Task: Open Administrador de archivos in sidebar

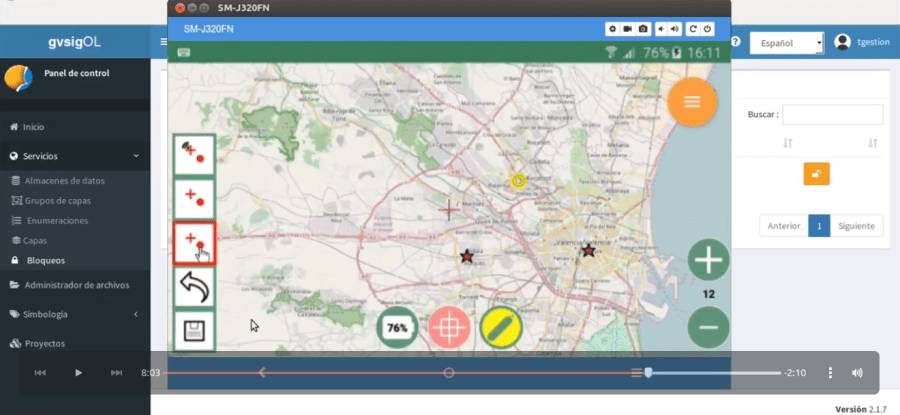Action: (x=75, y=285)
